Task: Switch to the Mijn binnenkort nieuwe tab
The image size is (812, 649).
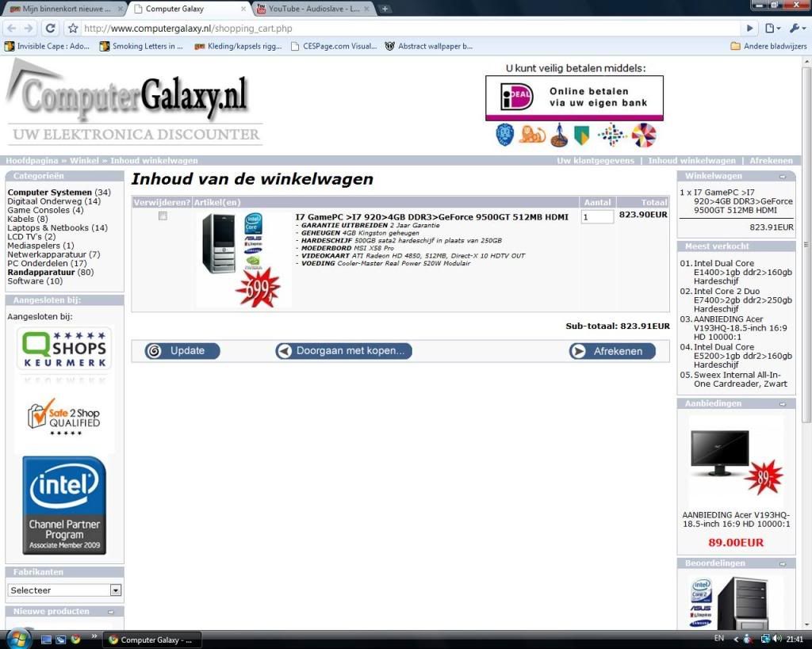Action: (x=65, y=9)
